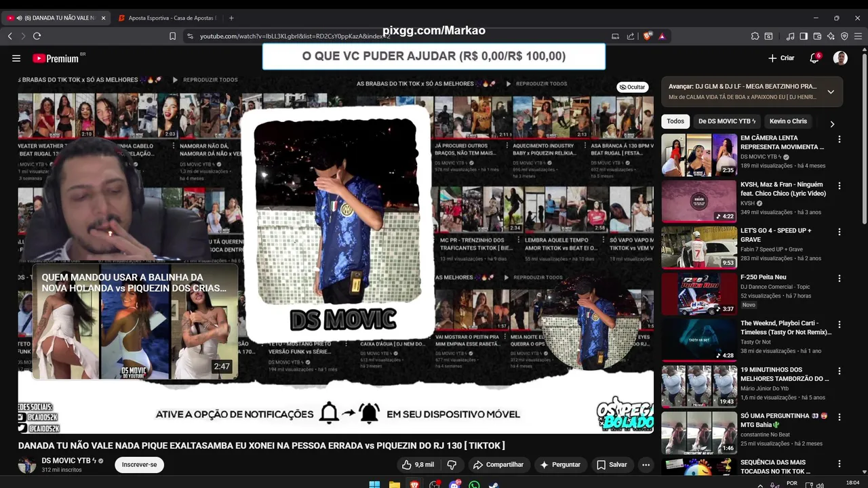Click the Criar button

point(781,58)
